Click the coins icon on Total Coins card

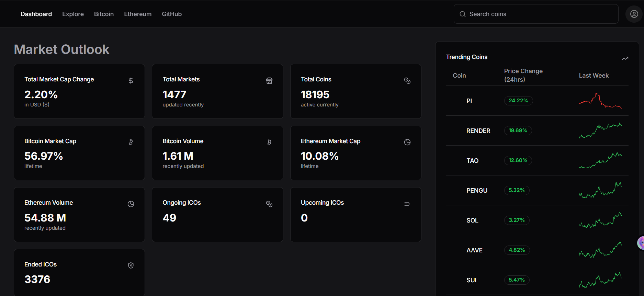(x=407, y=81)
